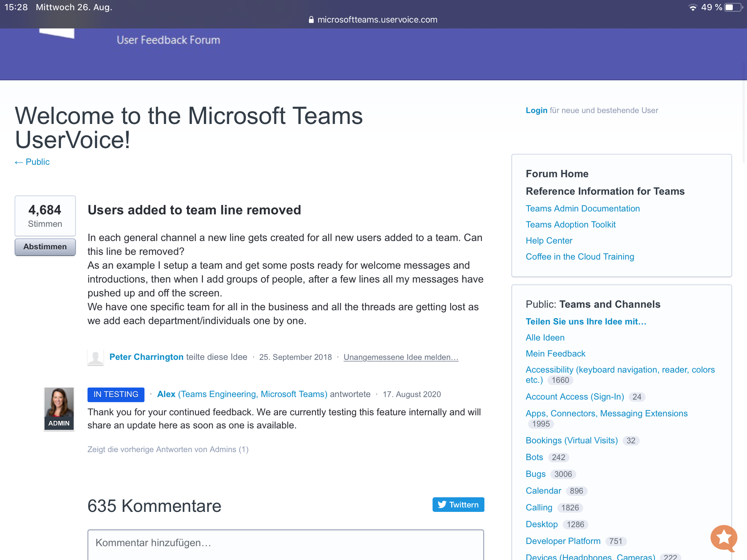
Task: Open Help Center link
Action: pos(549,241)
